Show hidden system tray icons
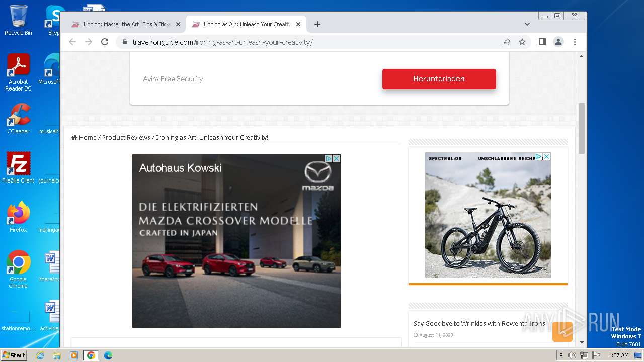The height and width of the screenshot is (362, 644). click(561, 355)
